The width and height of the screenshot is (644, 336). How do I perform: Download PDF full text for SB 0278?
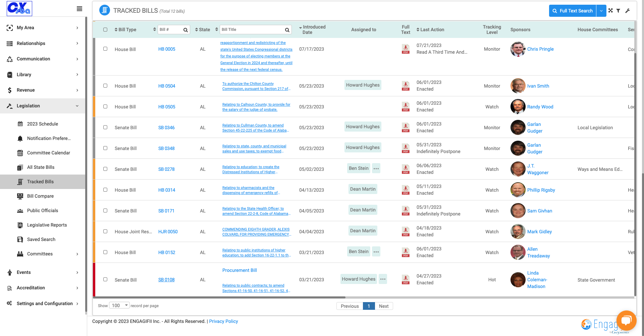coord(406,169)
